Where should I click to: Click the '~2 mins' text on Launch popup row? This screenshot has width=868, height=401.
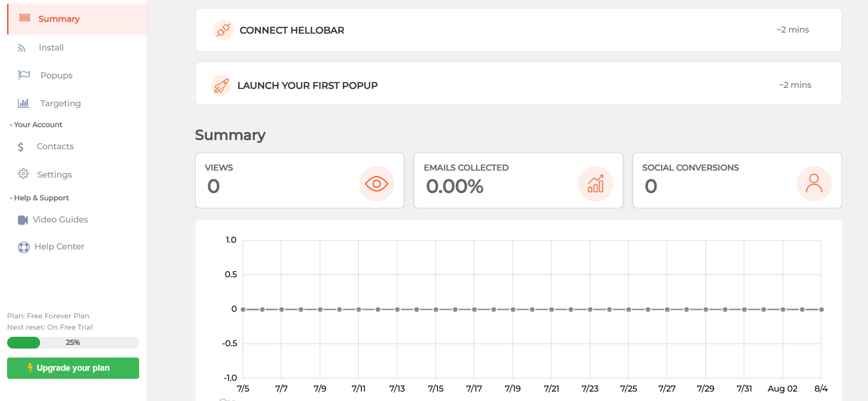[795, 85]
